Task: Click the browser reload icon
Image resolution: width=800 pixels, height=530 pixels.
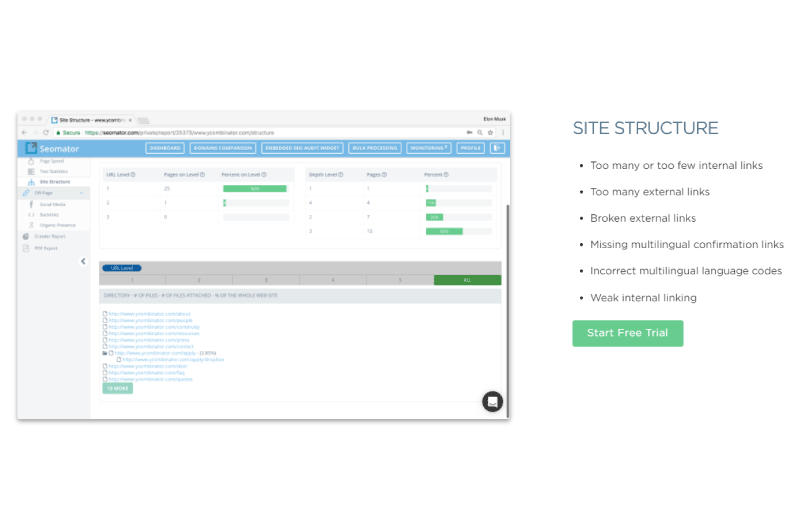Action: (x=46, y=133)
